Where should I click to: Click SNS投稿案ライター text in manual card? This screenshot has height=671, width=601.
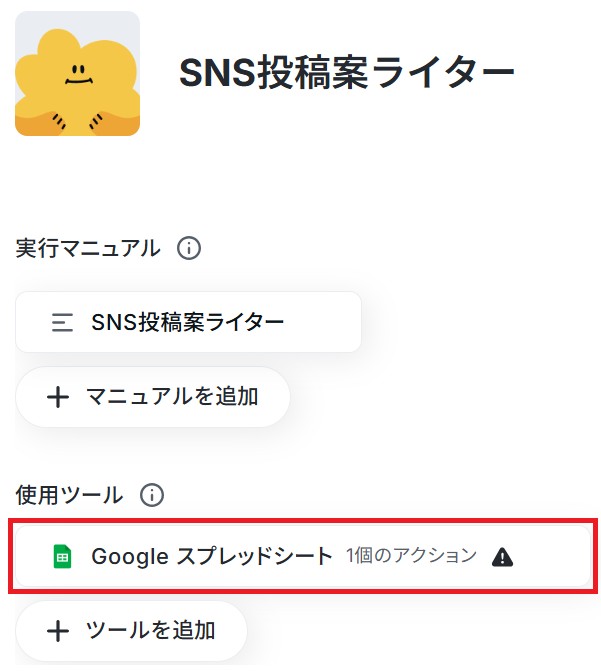[187, 322]
